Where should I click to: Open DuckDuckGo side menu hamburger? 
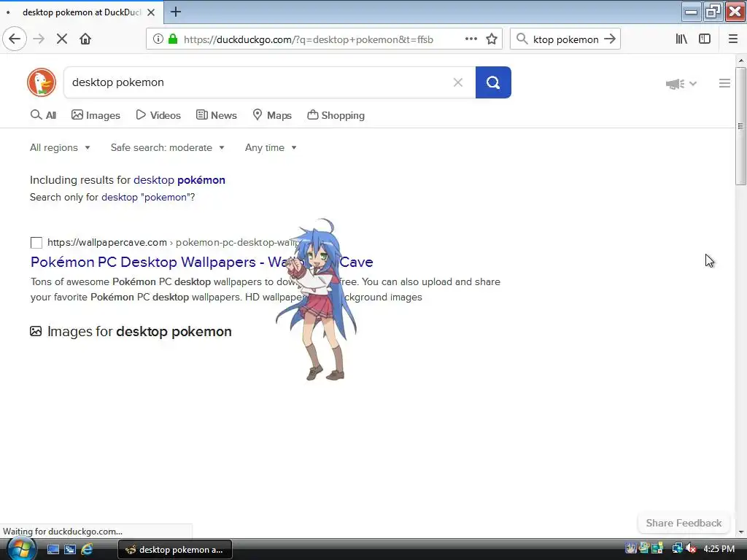point(724,83)
